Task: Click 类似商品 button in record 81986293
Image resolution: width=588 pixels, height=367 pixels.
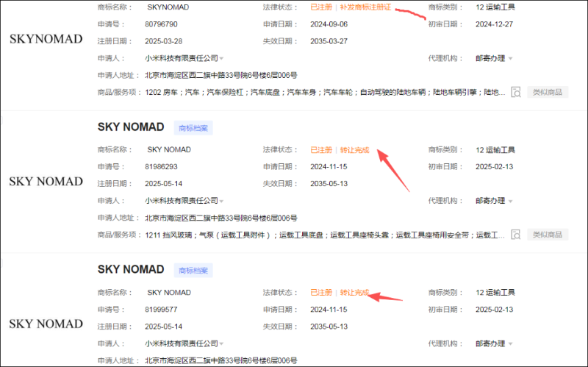Action: pyautogui.click(x=548, y=235)
